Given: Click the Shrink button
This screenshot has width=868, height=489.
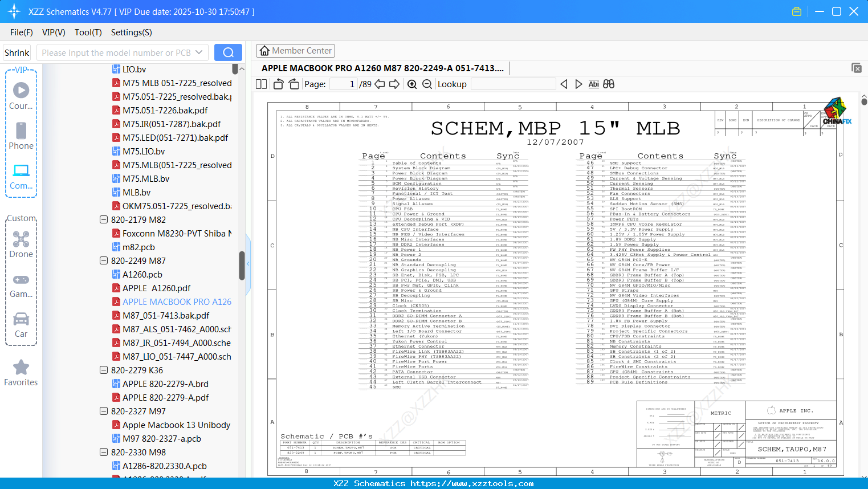Looking at the screenshot, I should (17, 52).
